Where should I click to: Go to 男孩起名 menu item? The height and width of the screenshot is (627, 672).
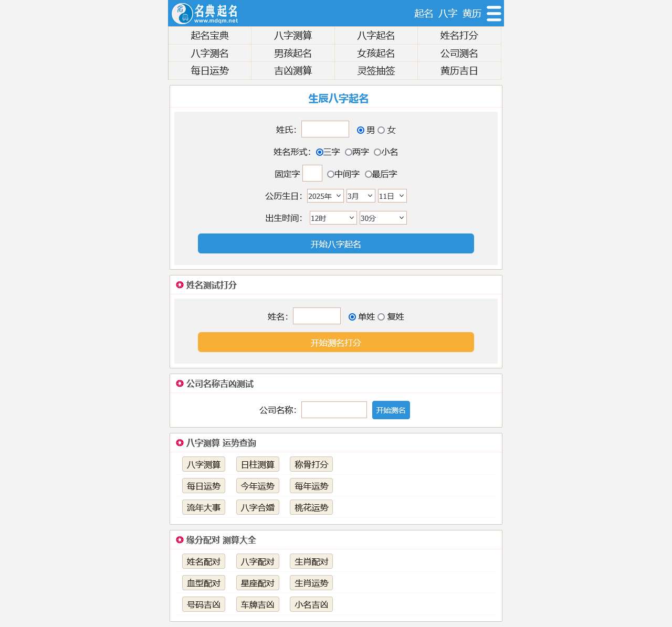[293, 54]
